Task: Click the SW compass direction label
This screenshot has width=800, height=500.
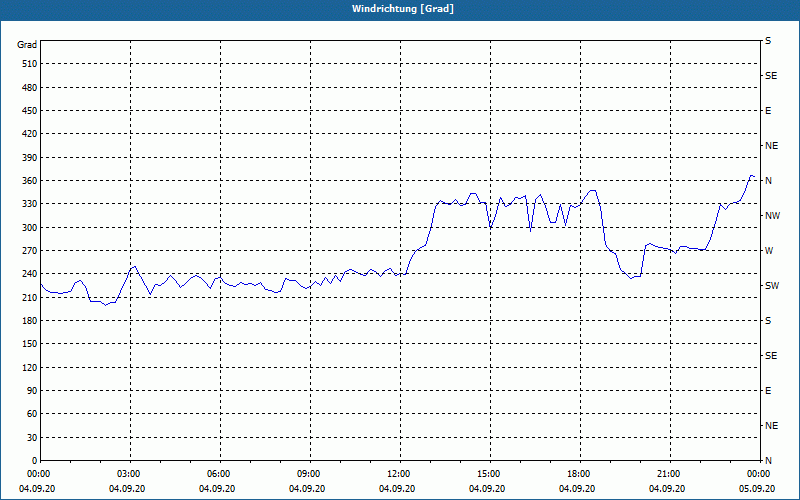Action: (772, 286)
